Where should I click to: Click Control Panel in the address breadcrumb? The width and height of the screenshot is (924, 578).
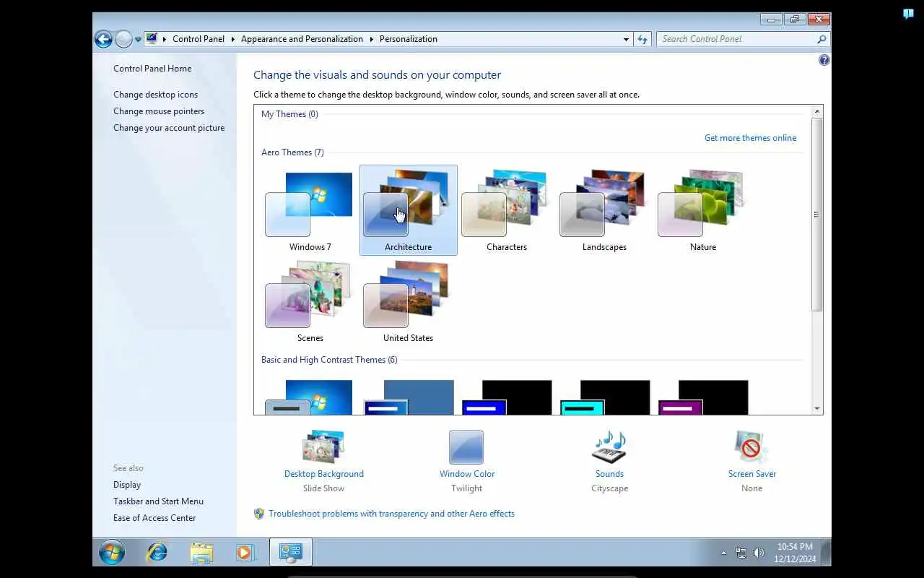point(199,39)
